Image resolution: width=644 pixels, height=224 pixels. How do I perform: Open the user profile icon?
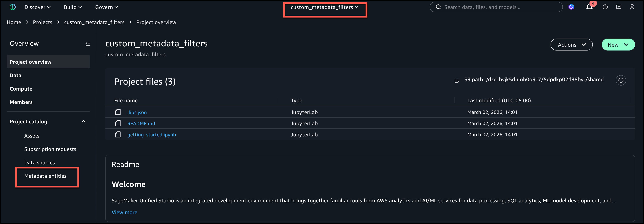tap(632, 7)
